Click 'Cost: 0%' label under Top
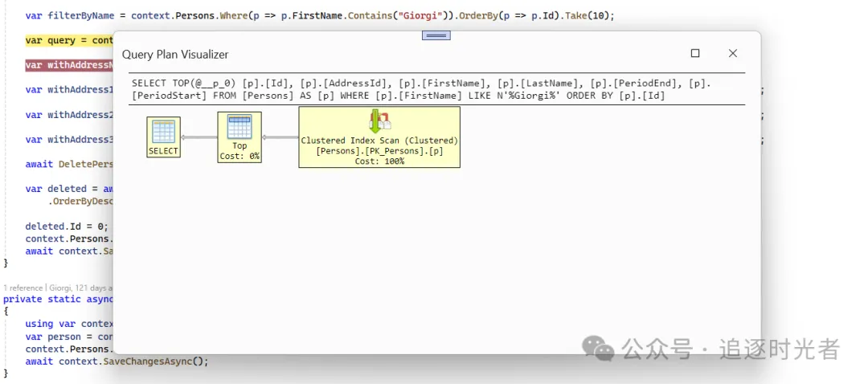The height and width of the screenshot is (384, 868). click(240, 156)
